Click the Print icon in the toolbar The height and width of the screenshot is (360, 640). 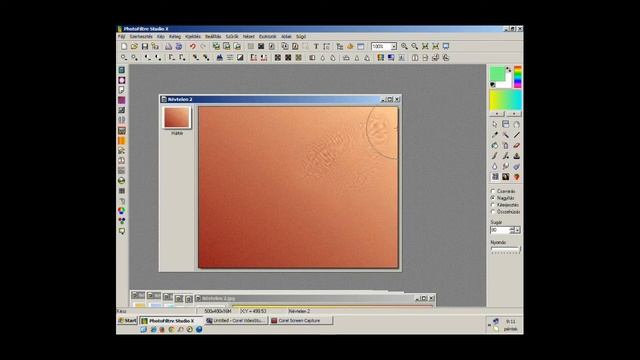(x=168, y=47)
